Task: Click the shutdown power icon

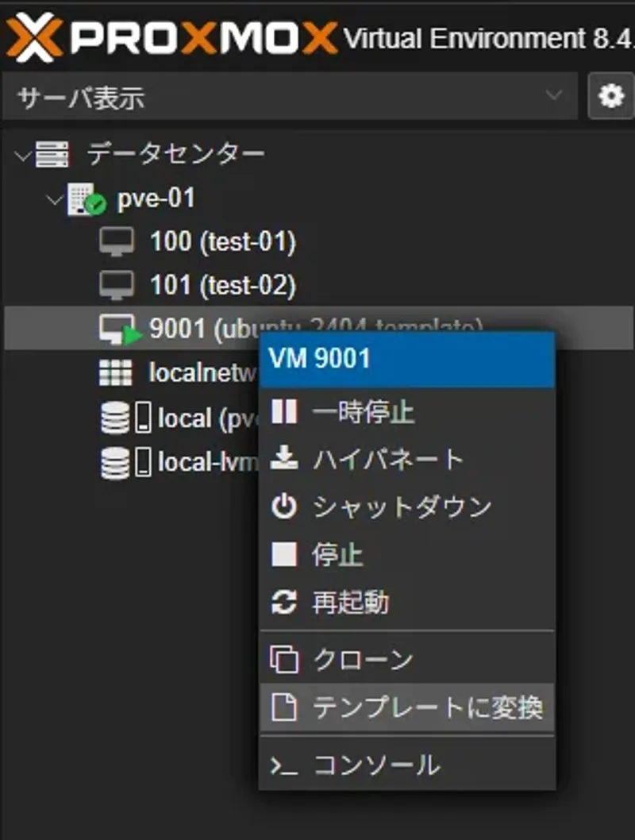Action: (x=284, y=507)
